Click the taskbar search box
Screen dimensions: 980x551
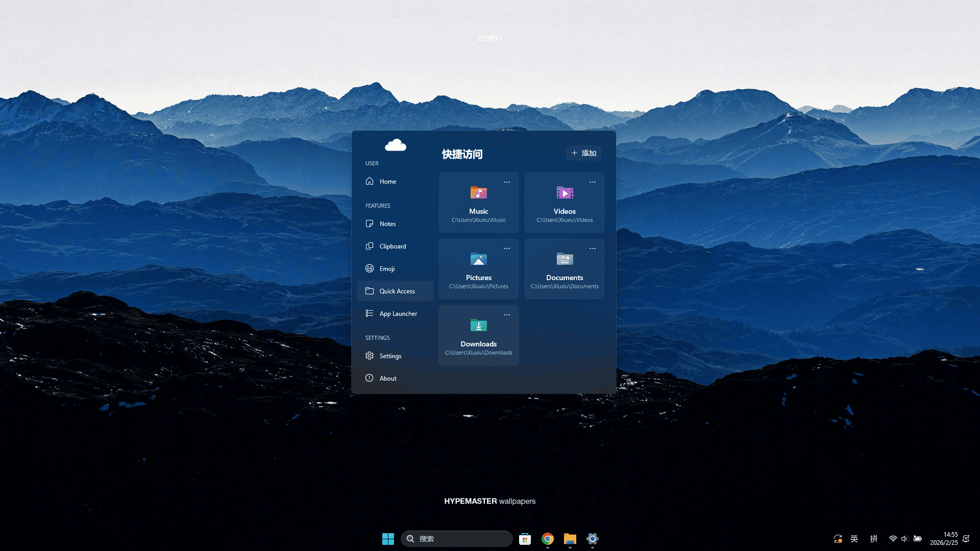[x=457, y=539]
